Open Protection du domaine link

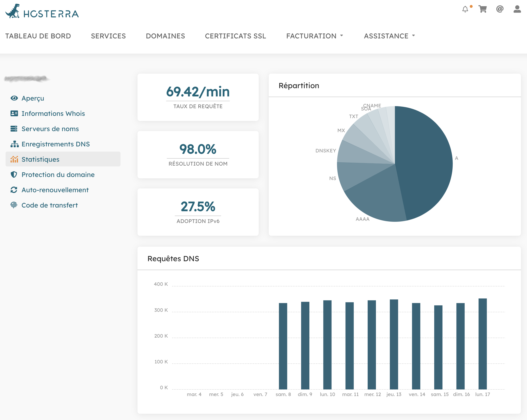point(58,175)
